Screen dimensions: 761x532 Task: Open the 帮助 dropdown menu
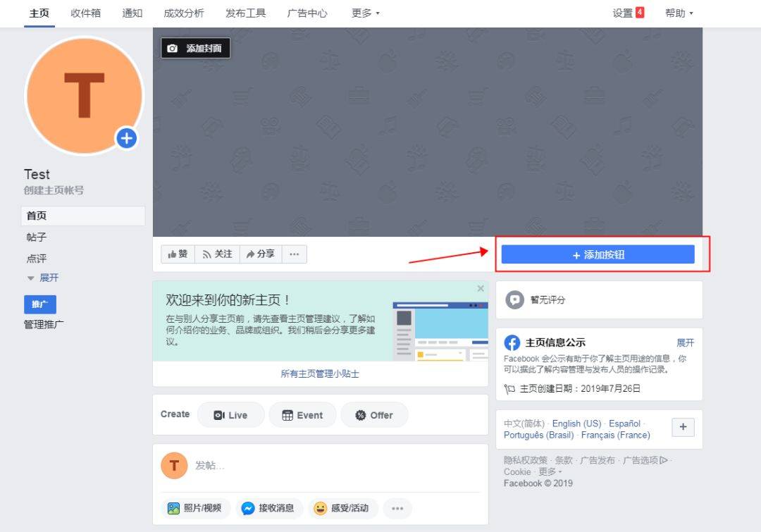679,13
